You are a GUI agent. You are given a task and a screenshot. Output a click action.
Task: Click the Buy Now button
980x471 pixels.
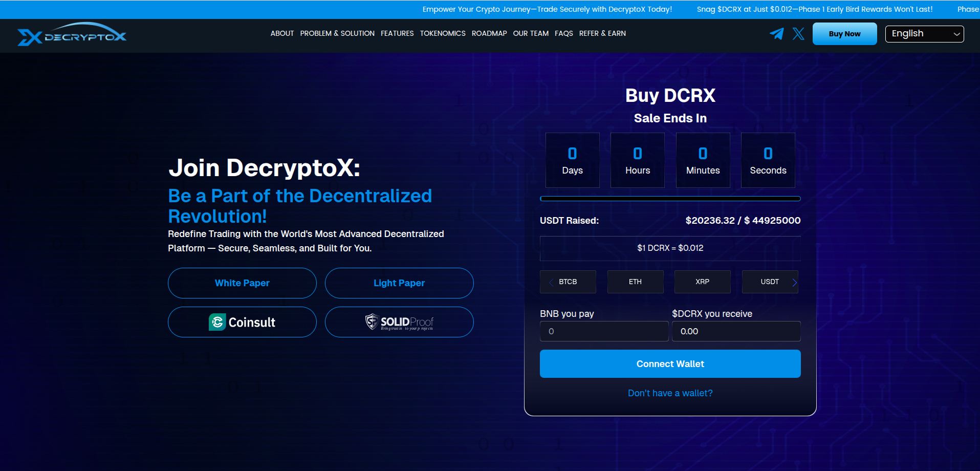pos(844,34)
